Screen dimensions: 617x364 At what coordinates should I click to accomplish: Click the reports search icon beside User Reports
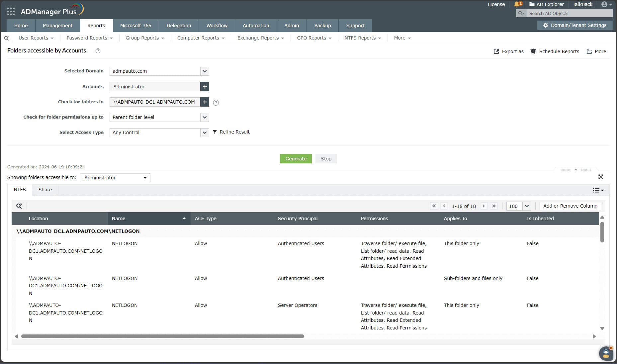(x=6, y=38)
